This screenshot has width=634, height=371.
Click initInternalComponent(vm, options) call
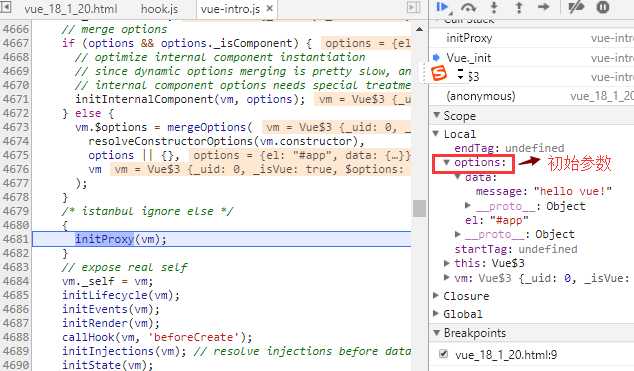190,99
